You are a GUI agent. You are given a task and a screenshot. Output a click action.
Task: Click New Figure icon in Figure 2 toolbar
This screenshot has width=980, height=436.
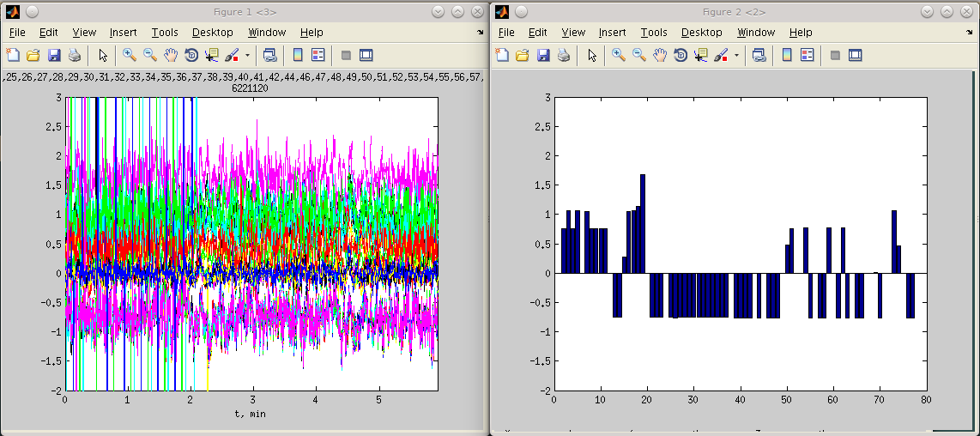(x=502, y=55)
